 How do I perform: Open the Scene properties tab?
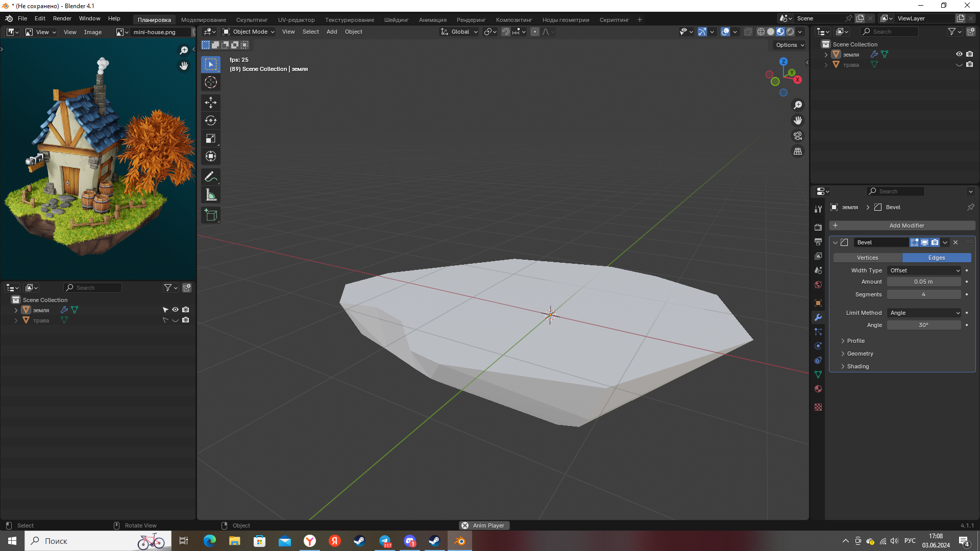click(x=818, y=270)
